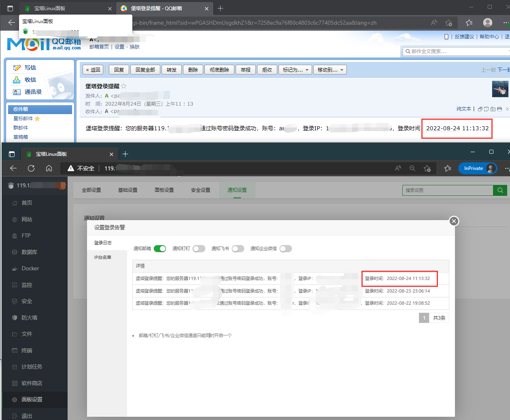This screenshot has height=420, width=510.
Task: Click the 邮件全文搜索 search field
Action: click(457, 51)
